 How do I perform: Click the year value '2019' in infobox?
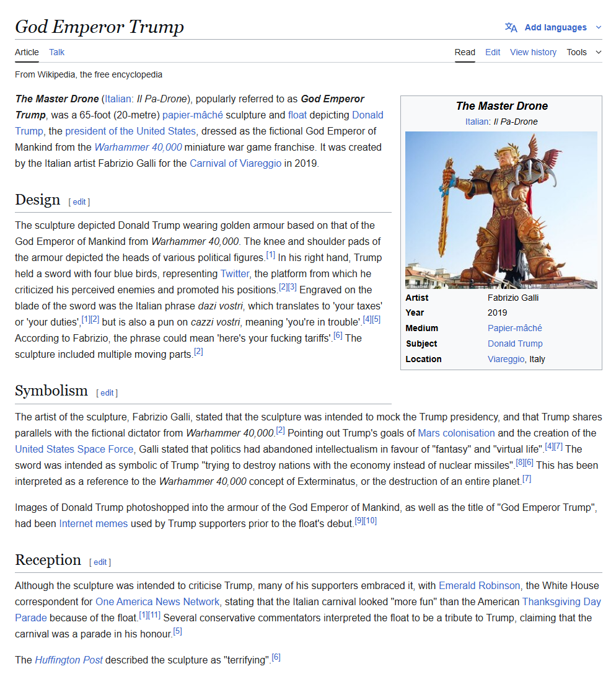[497, 313]
